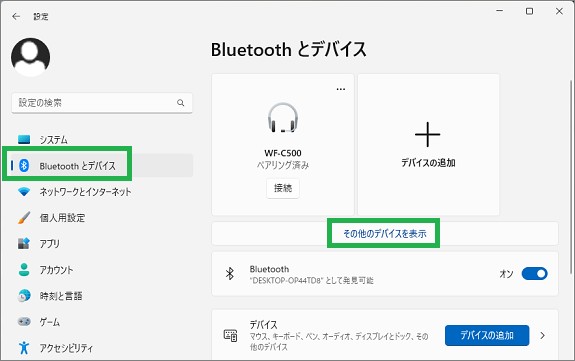
Task: Open 時刻と言語 category
Action: [x=61, y=296]
